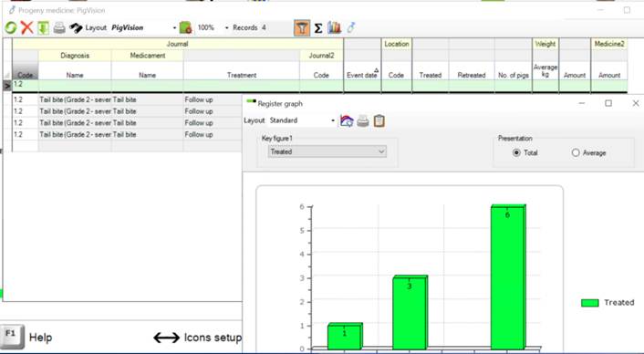
Task: Click the Average kg column header
Action: coord(545,70)
